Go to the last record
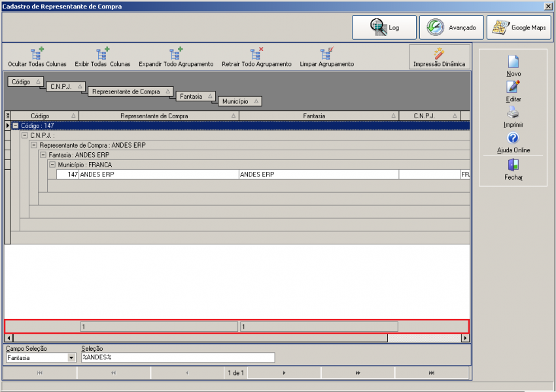 point(432,372)
